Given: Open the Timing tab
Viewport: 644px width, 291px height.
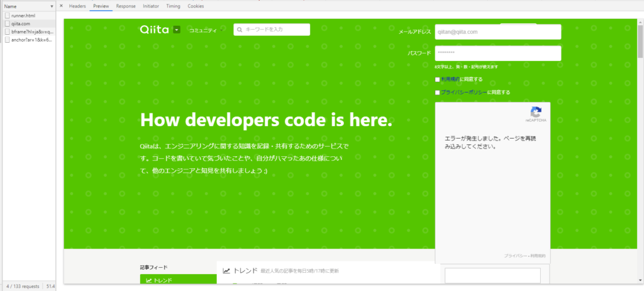Looking at the screenshot, I should tap(173, 6).
